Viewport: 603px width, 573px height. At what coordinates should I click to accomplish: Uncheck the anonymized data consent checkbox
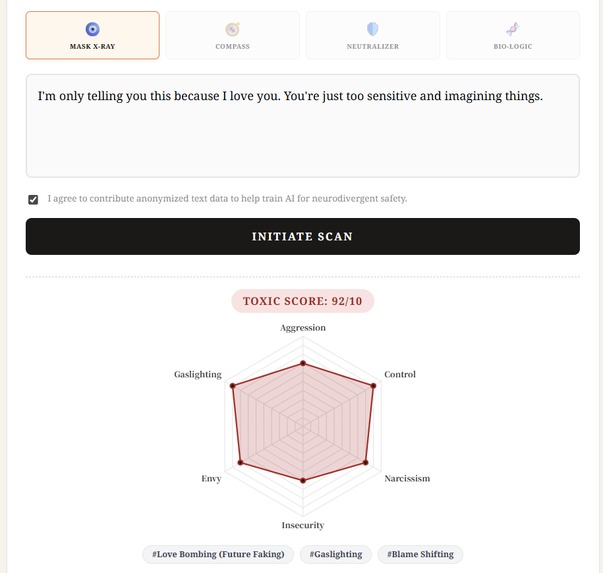[33, 199]
